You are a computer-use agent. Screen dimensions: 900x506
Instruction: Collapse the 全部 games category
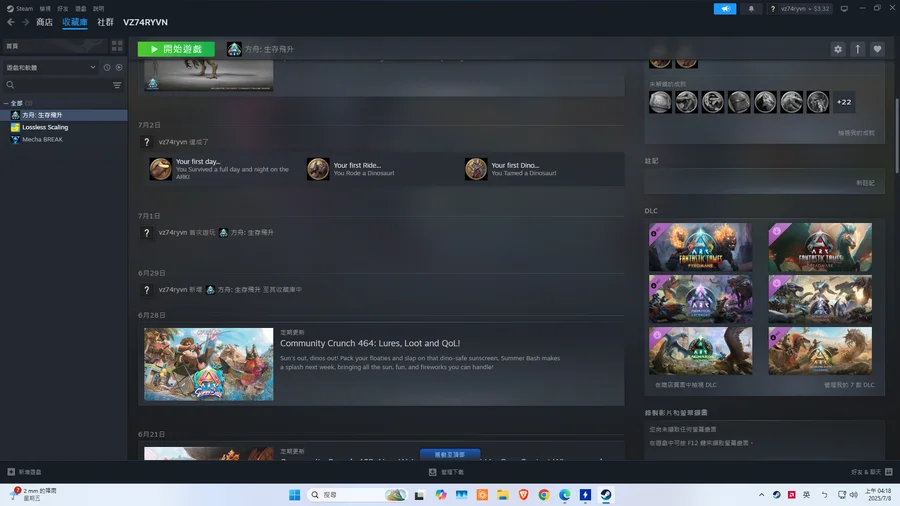[6, 103]
